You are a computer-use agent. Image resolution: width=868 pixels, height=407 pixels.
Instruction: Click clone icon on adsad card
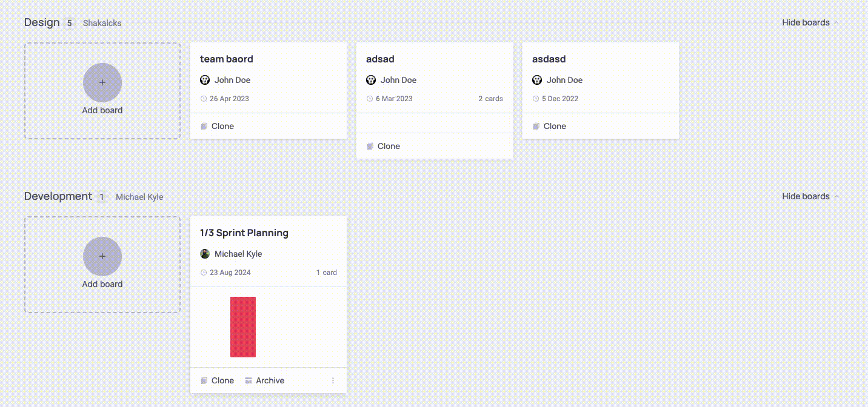(370, 147)
